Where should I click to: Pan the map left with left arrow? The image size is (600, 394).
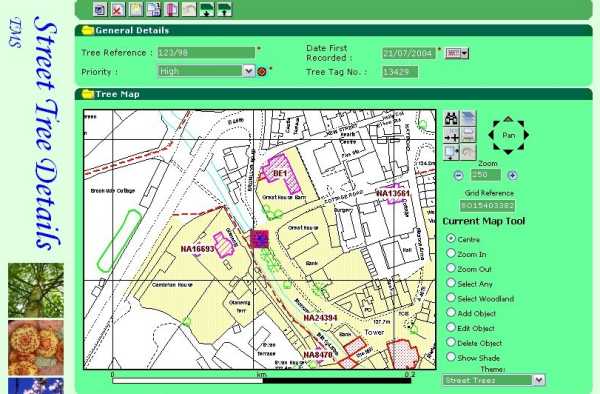(491, 135)
